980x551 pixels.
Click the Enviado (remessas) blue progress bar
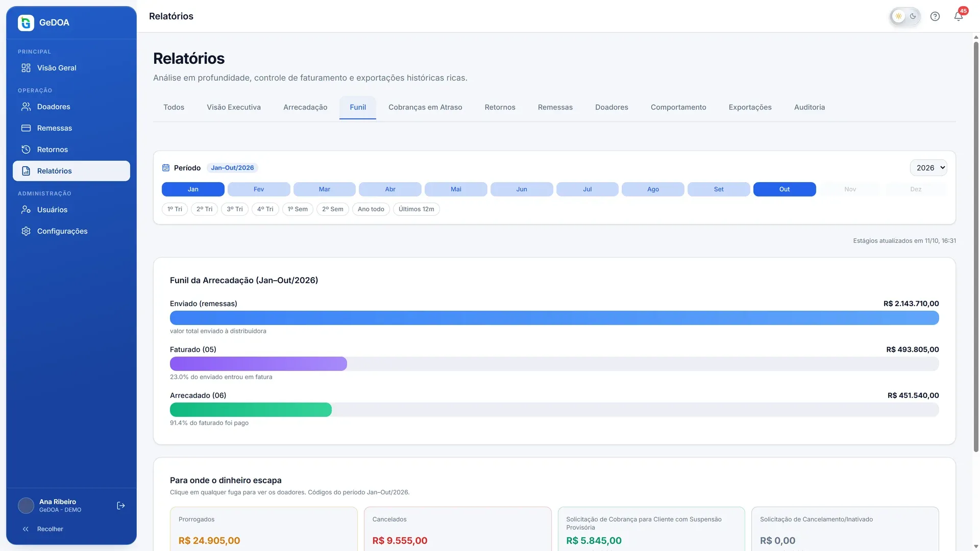[554, 318]
